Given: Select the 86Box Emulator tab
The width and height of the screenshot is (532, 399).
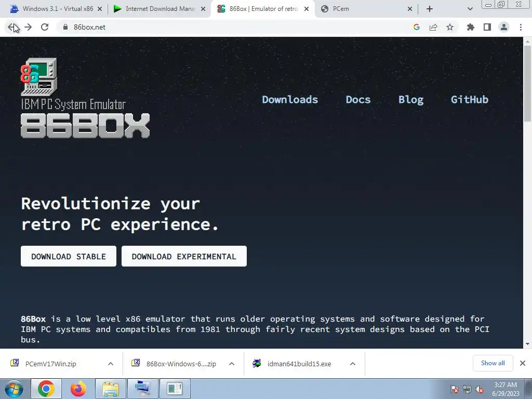Looking at the screenshot, I should (262, 9).
